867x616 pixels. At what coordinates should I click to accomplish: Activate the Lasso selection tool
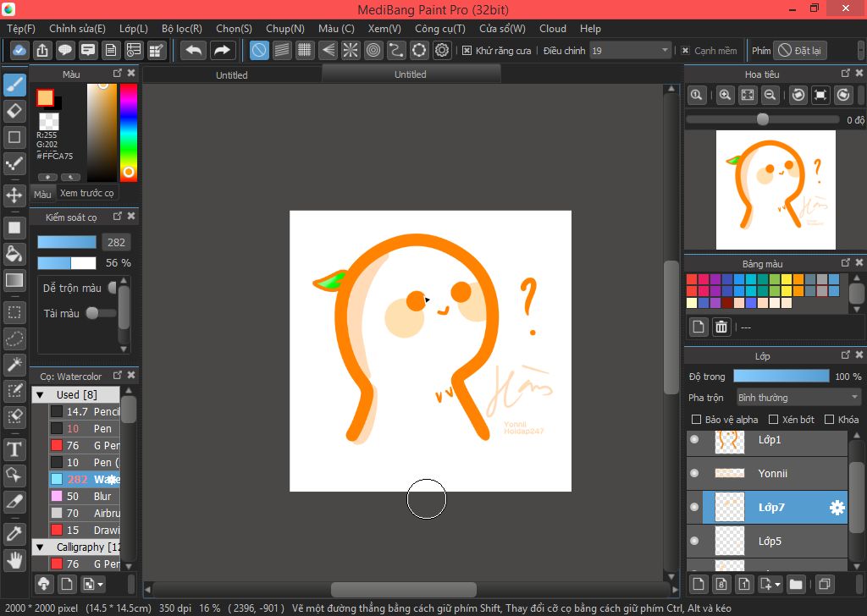(x=14, y=338)
